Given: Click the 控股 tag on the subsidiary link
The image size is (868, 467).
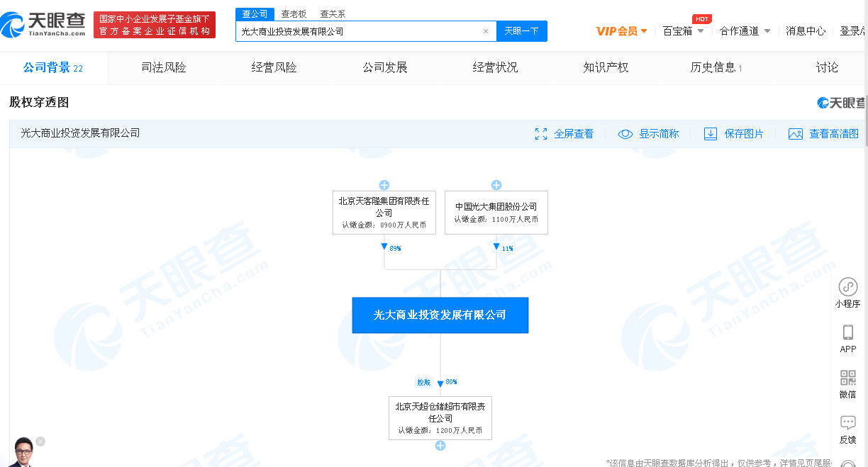Looking at the screenshot, I should pos(423,382).
